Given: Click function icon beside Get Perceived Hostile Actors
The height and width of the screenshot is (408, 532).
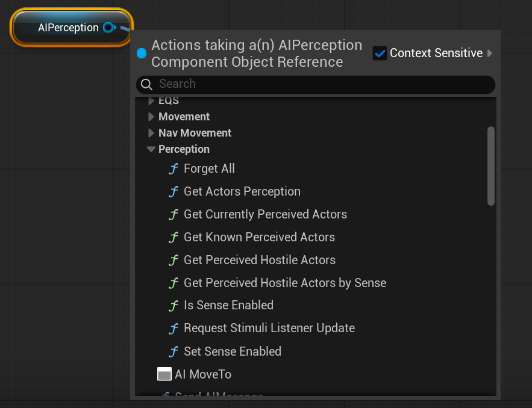Looking at the screenshot, I should tap(174, 260).
